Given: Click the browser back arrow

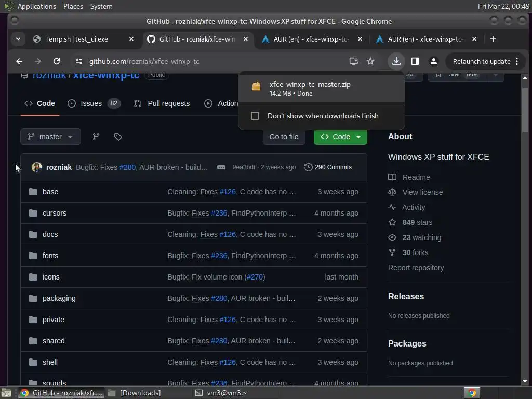Looking at the screenshot, I should point(19,61).
